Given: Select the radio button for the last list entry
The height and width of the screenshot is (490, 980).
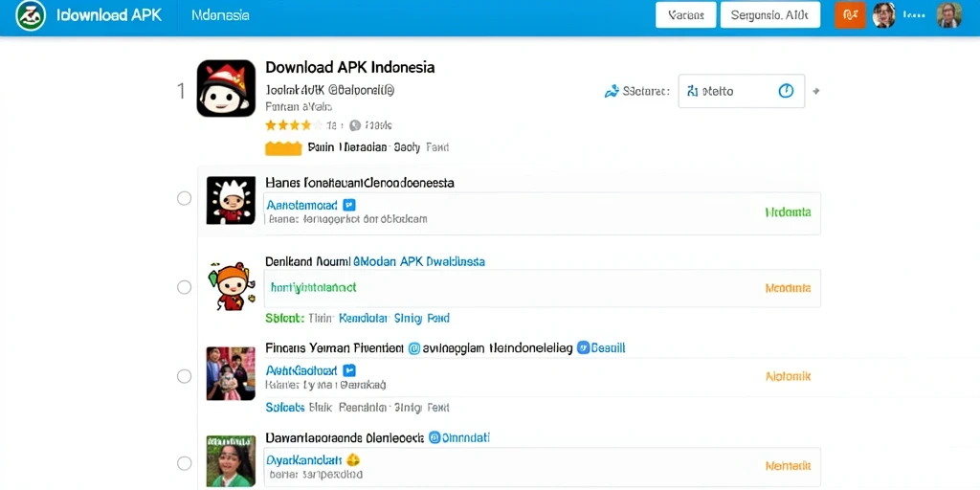Looking at the screenshot, I should coord(184,464).
